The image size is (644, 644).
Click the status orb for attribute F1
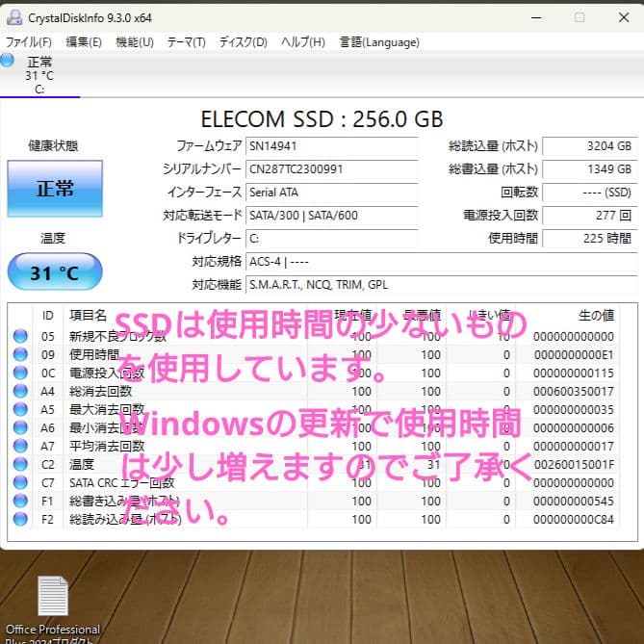coord(20,501)
